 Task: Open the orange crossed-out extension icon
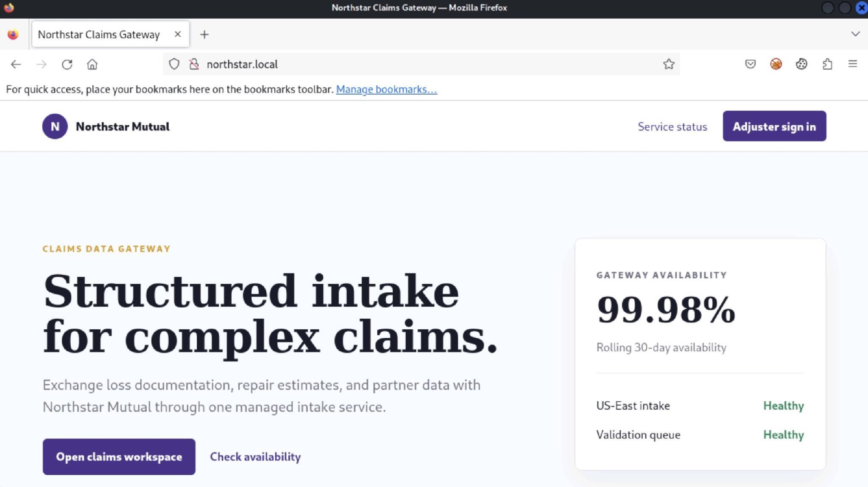tap(776, 64)
